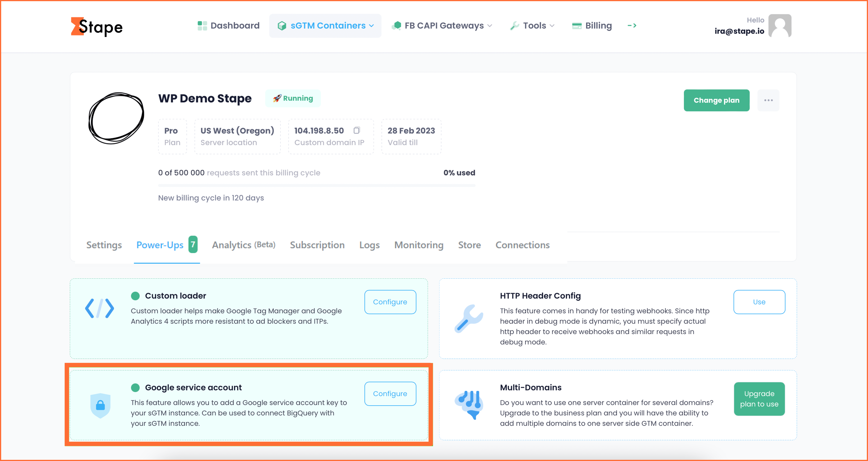Expand the Tools dropdown chevron
Viewport: 868px width, 461px height.
pyautogui.click(x=552, y=26)
